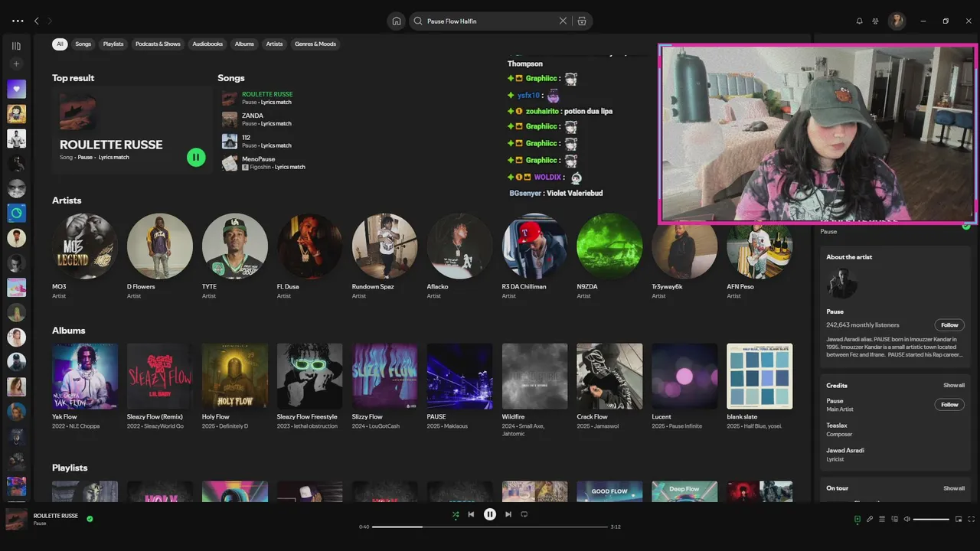
Task: Open the blank slate album
Action: tap(760, 387)
